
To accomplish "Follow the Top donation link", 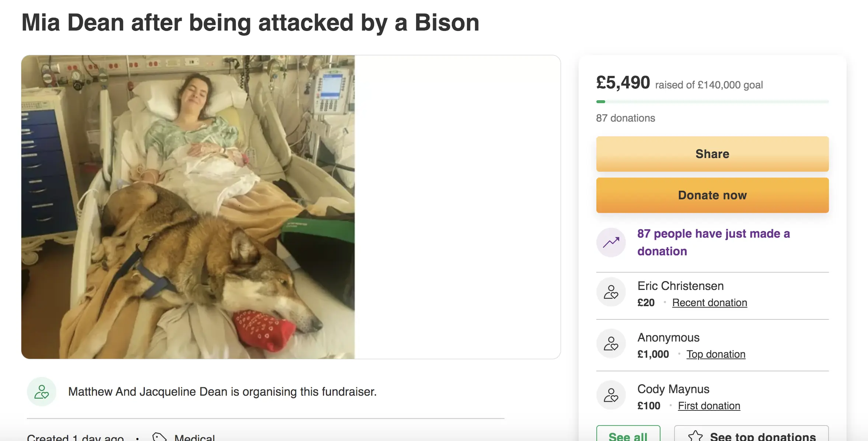I will (716, 354).
